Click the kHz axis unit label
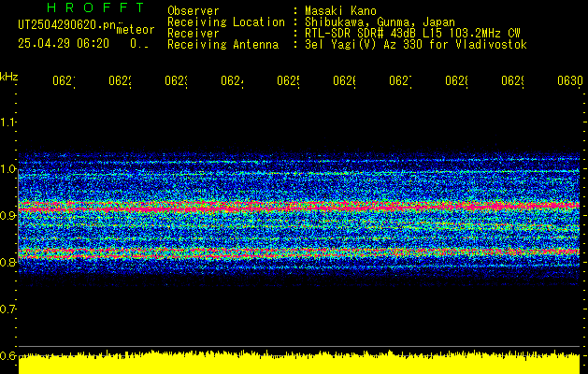This screenshot has width=588, height=374. (9, 77)
